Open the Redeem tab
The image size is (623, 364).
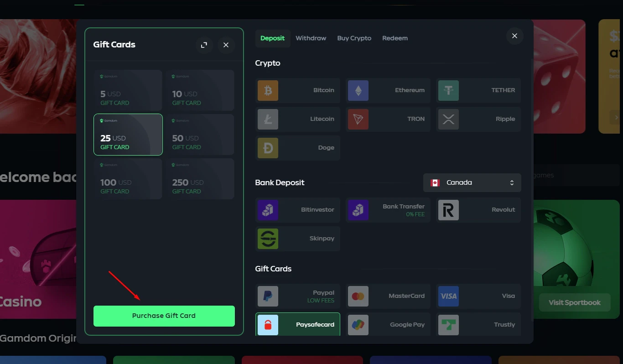point(395,38)
